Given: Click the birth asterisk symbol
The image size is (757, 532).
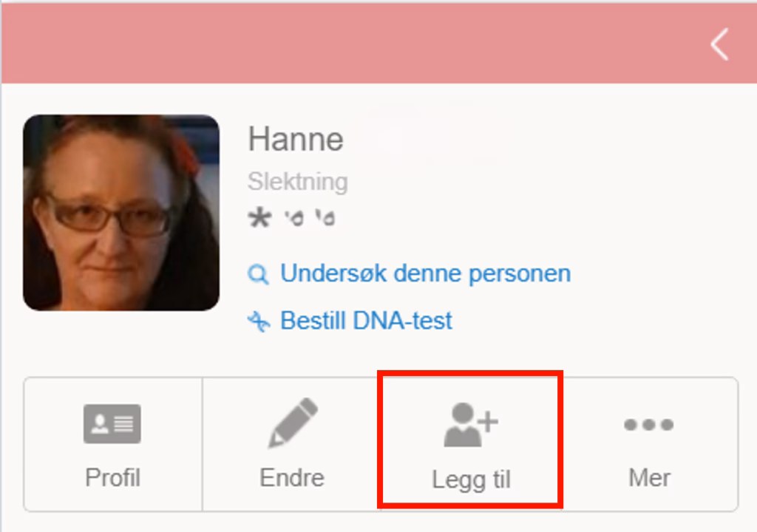Looking at the screenshot, I should [x=259, y=218].
